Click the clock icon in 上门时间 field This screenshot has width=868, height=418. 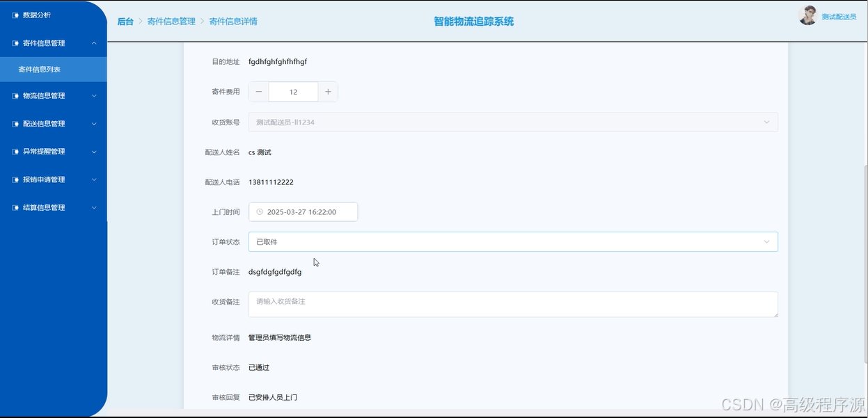260,212
